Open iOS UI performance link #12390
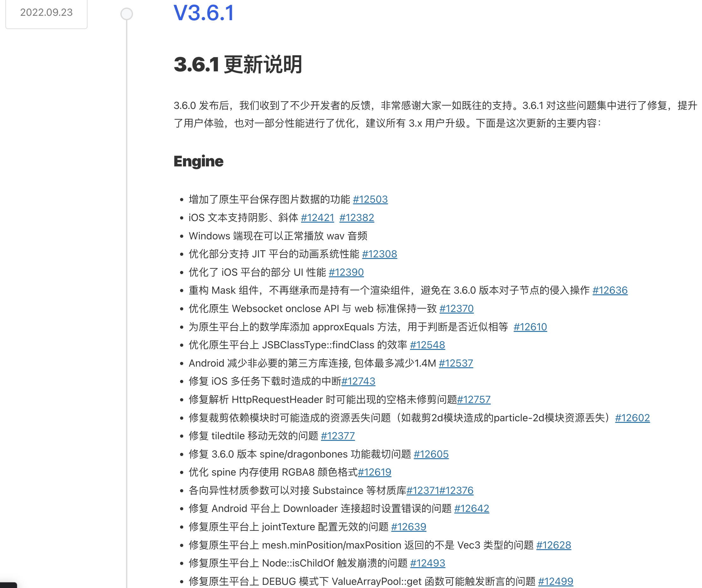 [x=346, y=272]
